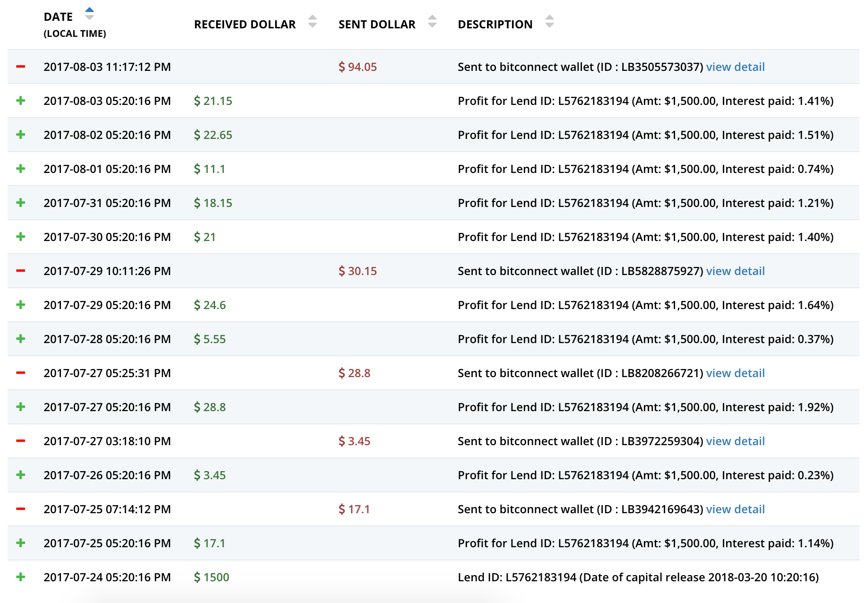This screenshot has height=603, width=868.
Task: Click red minus icon for $30.15 transaction
Action: click(x=20, y=271)
